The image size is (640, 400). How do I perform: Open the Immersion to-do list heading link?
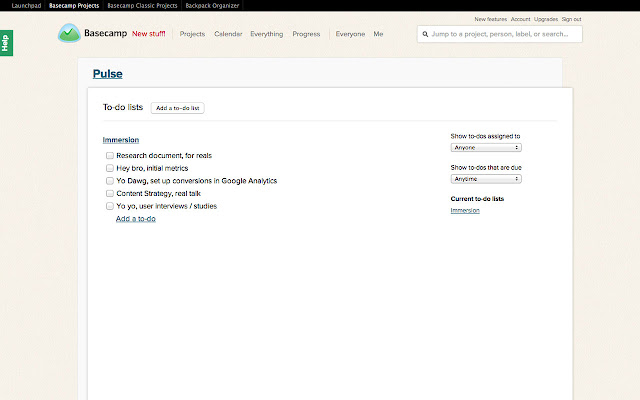121,140
